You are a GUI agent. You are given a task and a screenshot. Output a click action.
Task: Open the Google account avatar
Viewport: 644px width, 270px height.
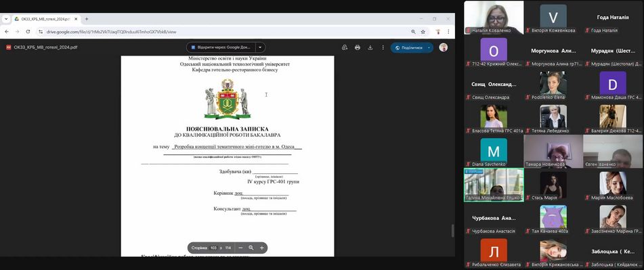click(x=443, y=47)
